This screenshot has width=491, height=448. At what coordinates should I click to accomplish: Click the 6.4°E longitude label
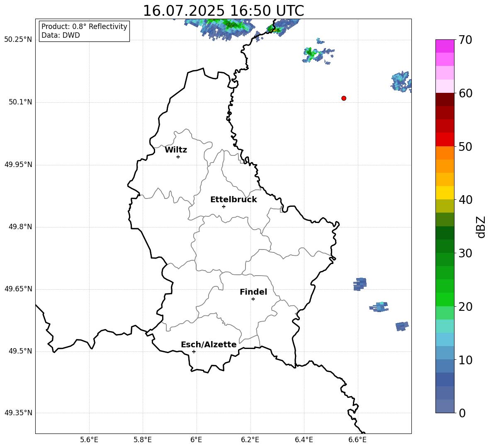[x=304, y=440]
